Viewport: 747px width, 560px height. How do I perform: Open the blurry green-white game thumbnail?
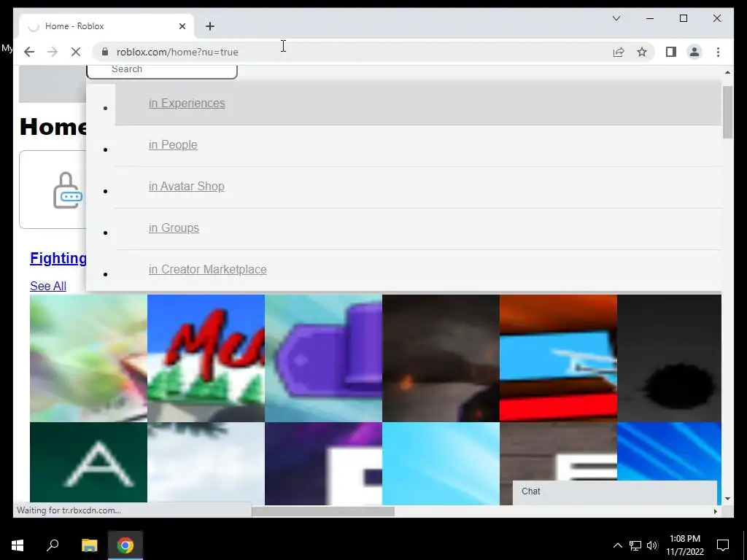point(88,358)
